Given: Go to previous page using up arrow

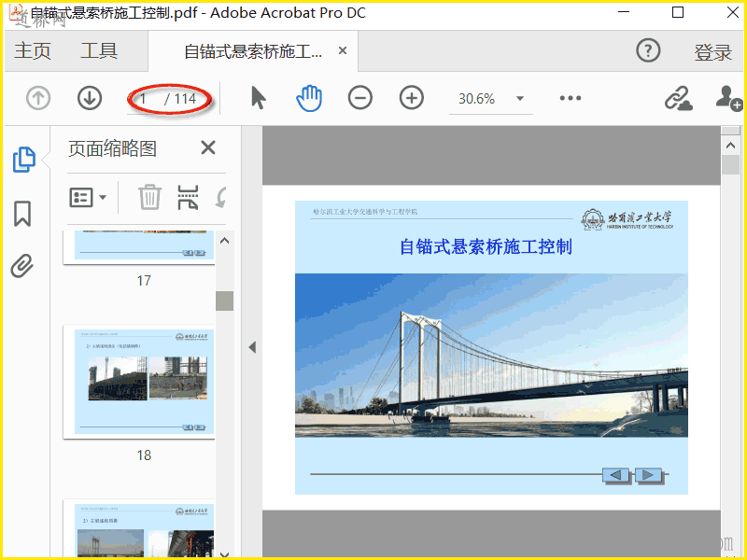Looking at the screenshot, I should click(38, 98).
